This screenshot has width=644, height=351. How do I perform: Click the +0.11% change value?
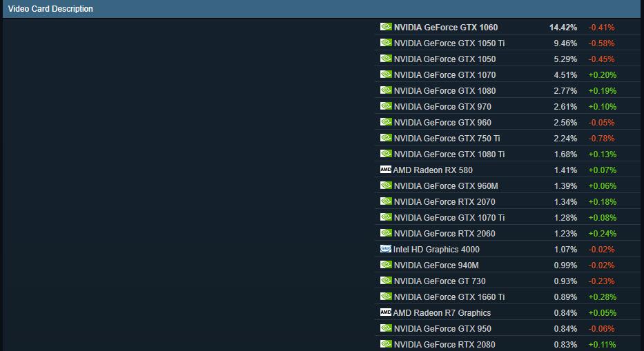602,344
